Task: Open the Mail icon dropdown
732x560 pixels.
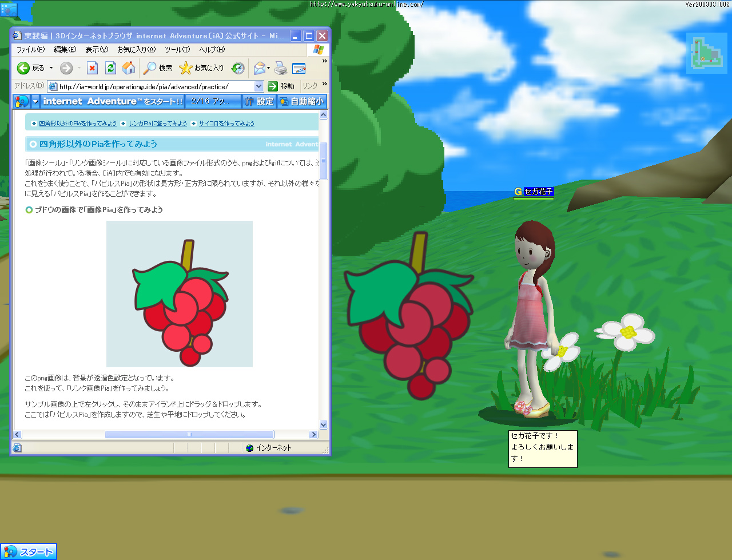Action: (268, 68)
